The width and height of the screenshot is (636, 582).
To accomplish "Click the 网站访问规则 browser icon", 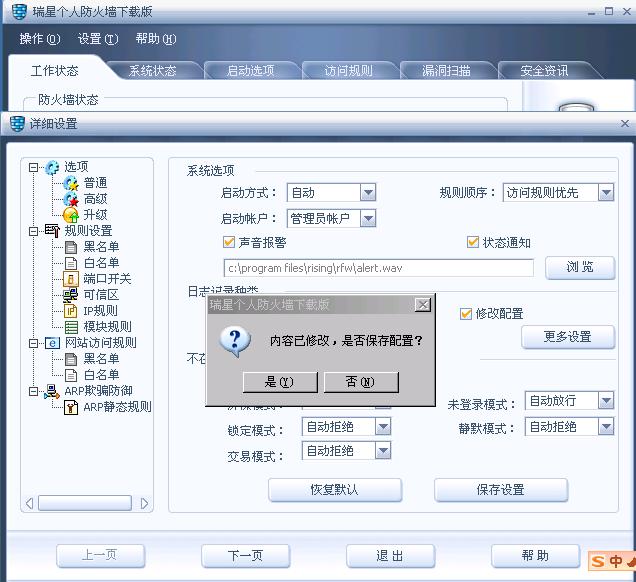I will (52, 343).
